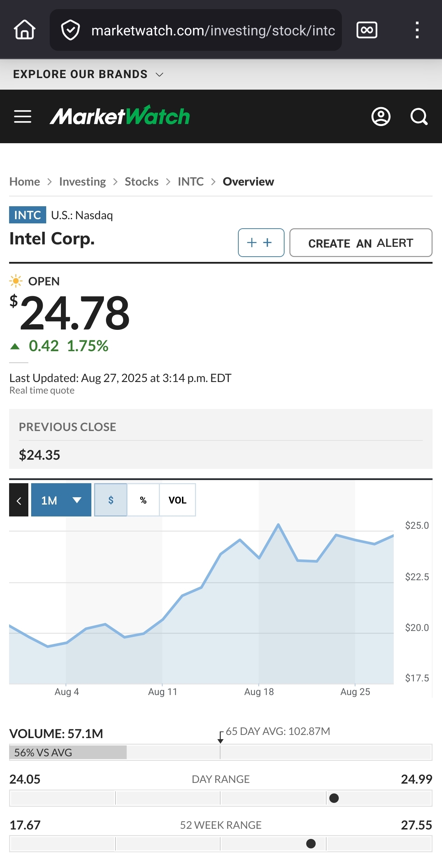Open the MarketWatch hamburger menu

[x=23, y=117]
